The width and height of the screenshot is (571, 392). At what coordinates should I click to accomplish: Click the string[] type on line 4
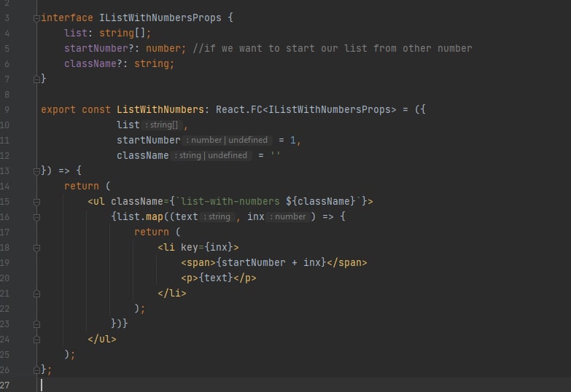(123, 33)
